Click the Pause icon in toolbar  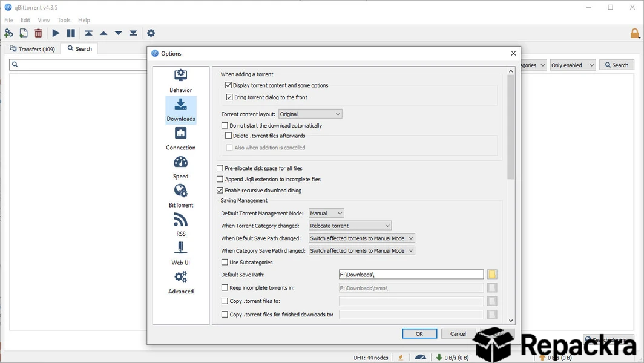click(x=71, y=33)
